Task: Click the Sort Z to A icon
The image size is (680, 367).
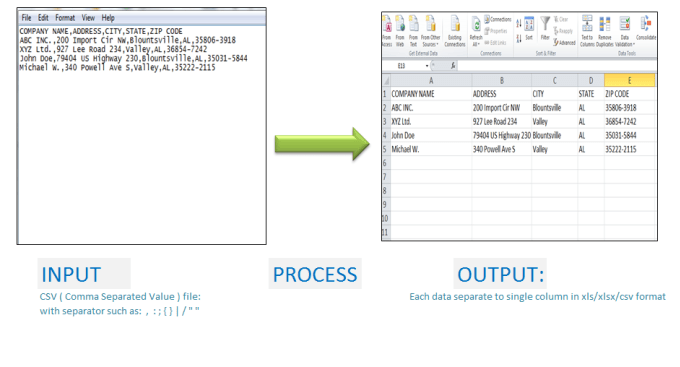Action: click(x=519, y=39)
